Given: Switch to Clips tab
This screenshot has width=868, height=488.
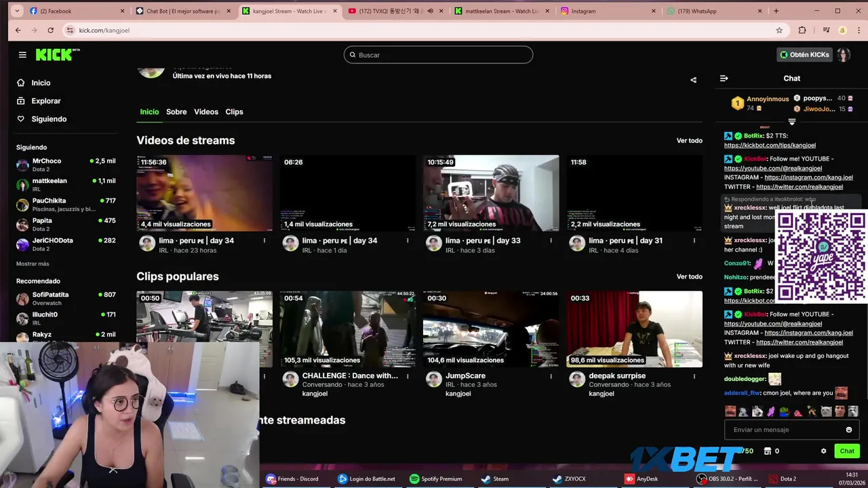Looking at the screenshot, I should [x=234, y=112].
